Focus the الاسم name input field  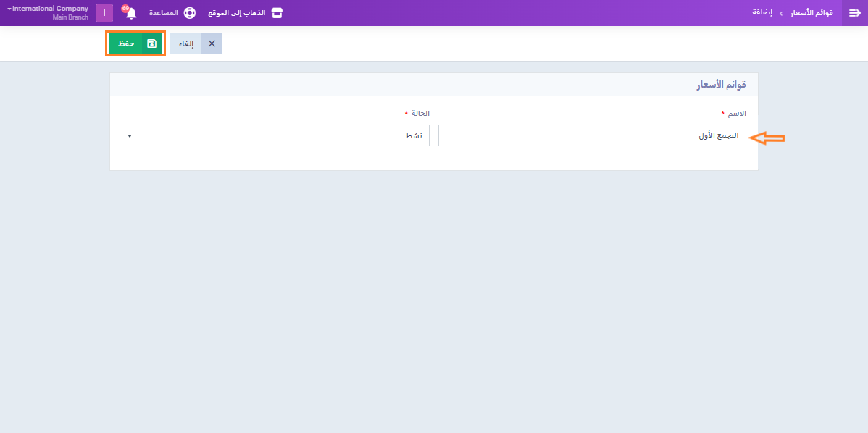591,135
